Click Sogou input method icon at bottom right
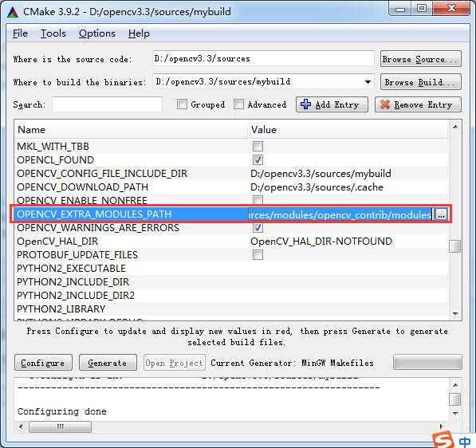The height and width of the screenshot is (448, 476). point(443,441)
